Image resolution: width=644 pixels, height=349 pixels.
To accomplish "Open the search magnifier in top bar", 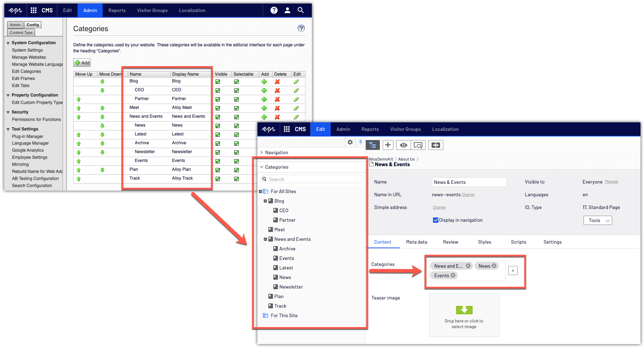I will [x=301, y=10].
